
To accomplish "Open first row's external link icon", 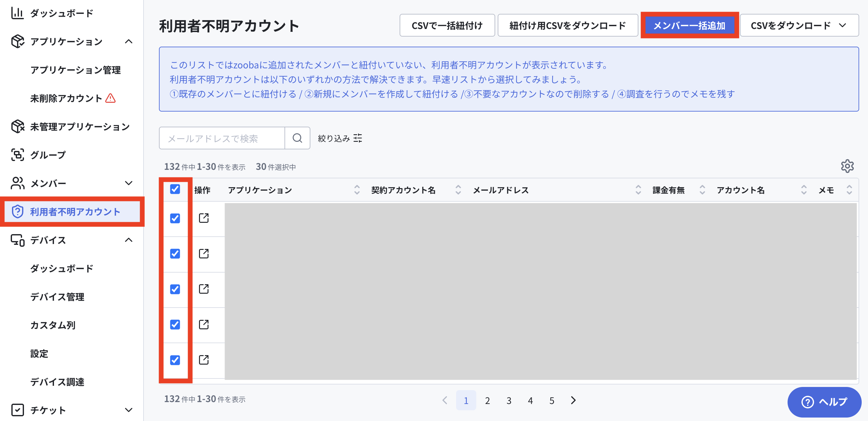I will pos(204,218).
